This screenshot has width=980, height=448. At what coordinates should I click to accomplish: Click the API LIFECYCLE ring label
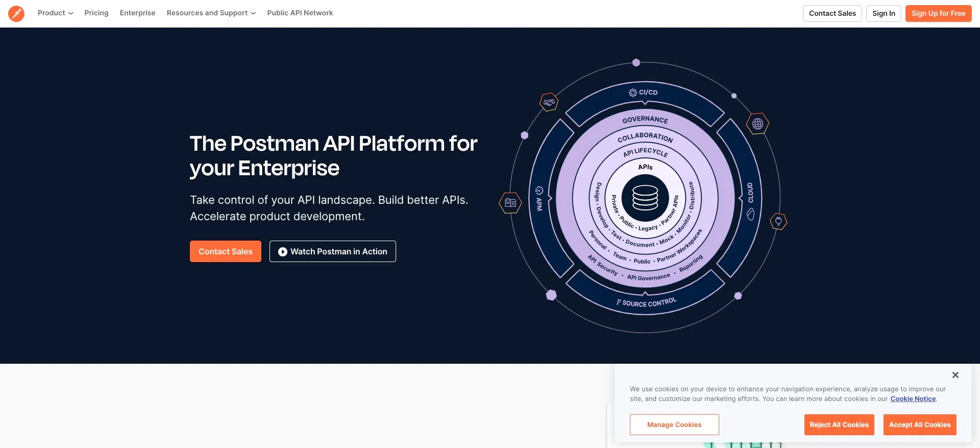pos(645,152)
